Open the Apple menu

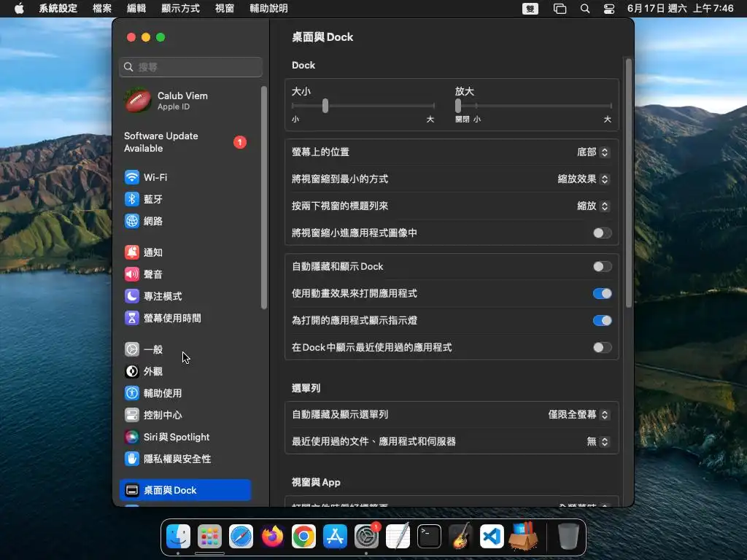19,9
